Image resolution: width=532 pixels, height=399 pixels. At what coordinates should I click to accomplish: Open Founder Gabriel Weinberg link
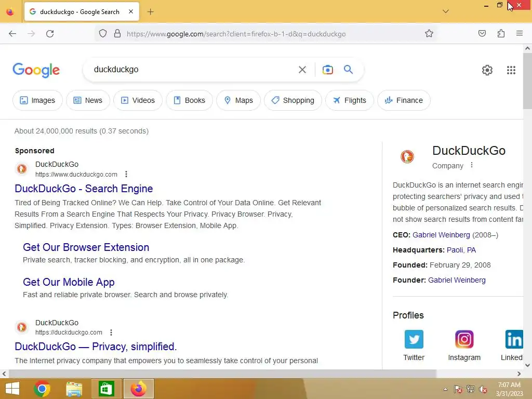[457, 280]
